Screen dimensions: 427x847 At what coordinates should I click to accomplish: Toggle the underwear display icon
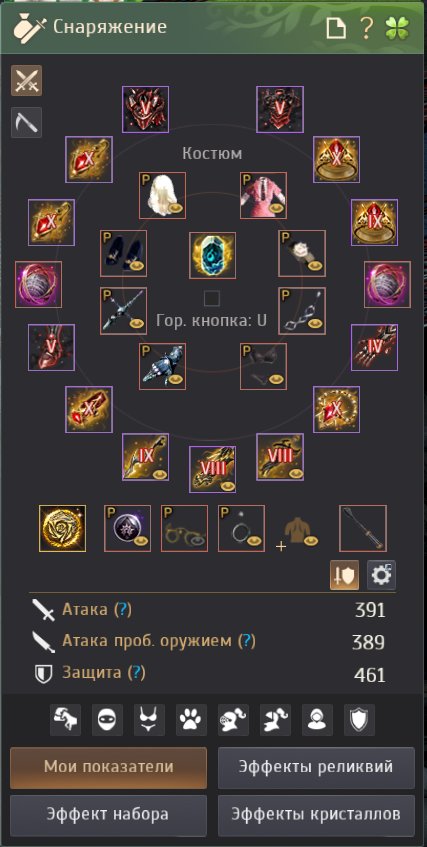(149, 720)
